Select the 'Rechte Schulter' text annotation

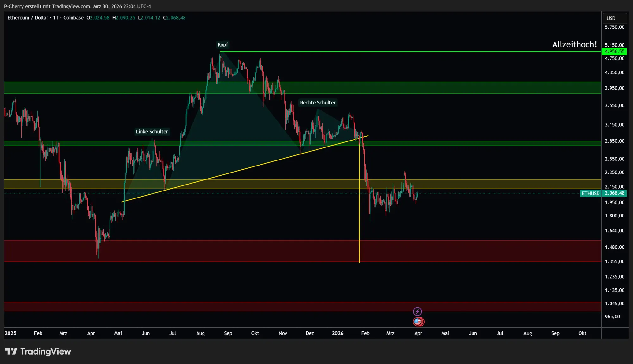tap(318, 103)
